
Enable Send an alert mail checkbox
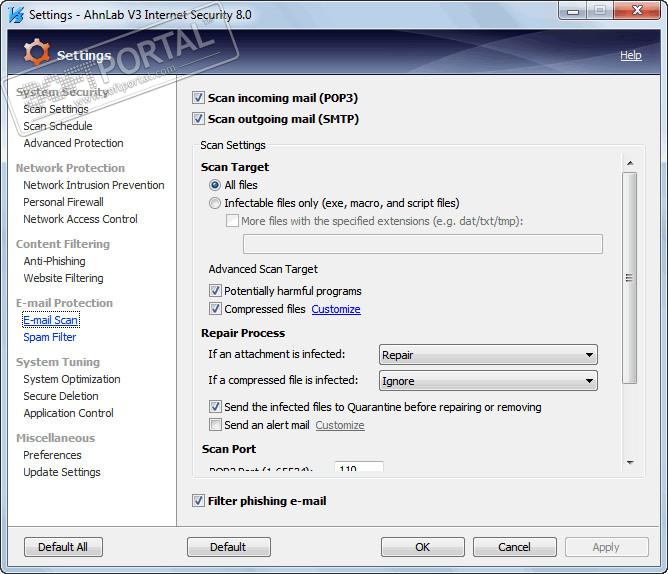[215, 425]
